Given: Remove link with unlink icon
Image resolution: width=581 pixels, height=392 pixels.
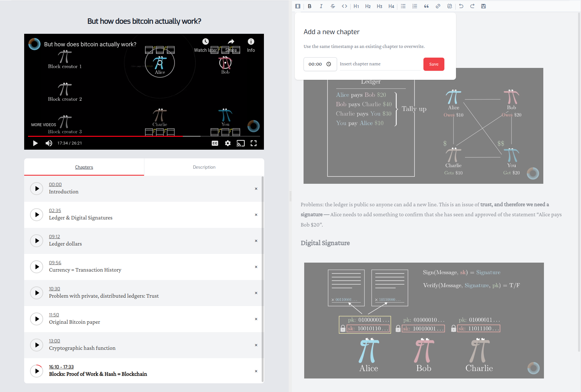Looking at the screenshot, I should [450, 6].
